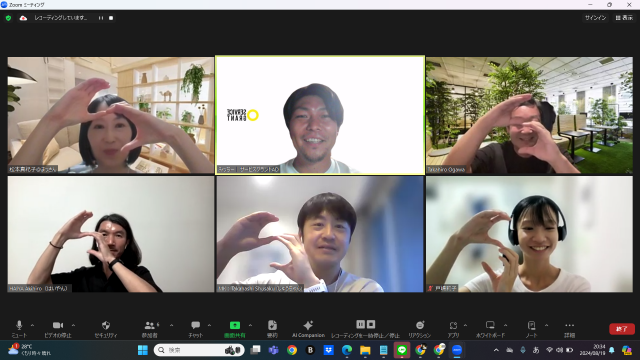Screen dimensions: 640x360
Task: Open the black B app on taskbar
Action: [x=310, y=350]
